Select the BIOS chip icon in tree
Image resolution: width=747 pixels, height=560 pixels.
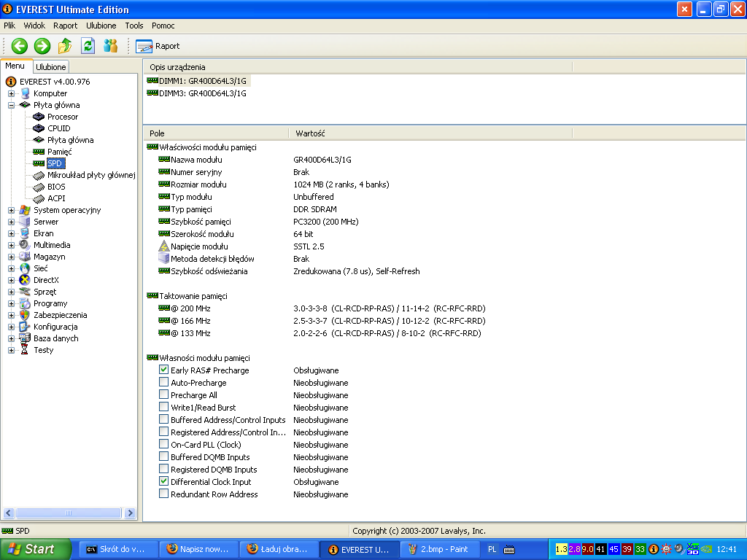tap(39, 187)
